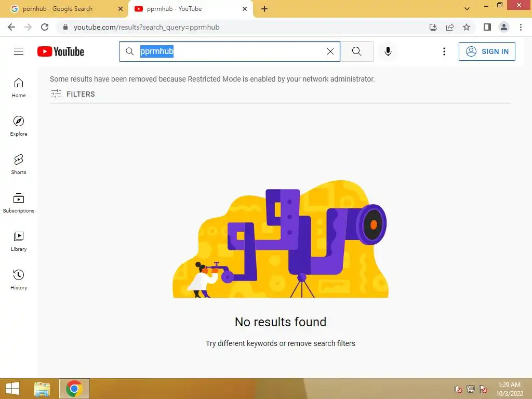Image resolution: width=532 pixels, height=399 pixels.
Task: Open Library in the sidebar
Action: pyautogui.click(x=19, y=241)
